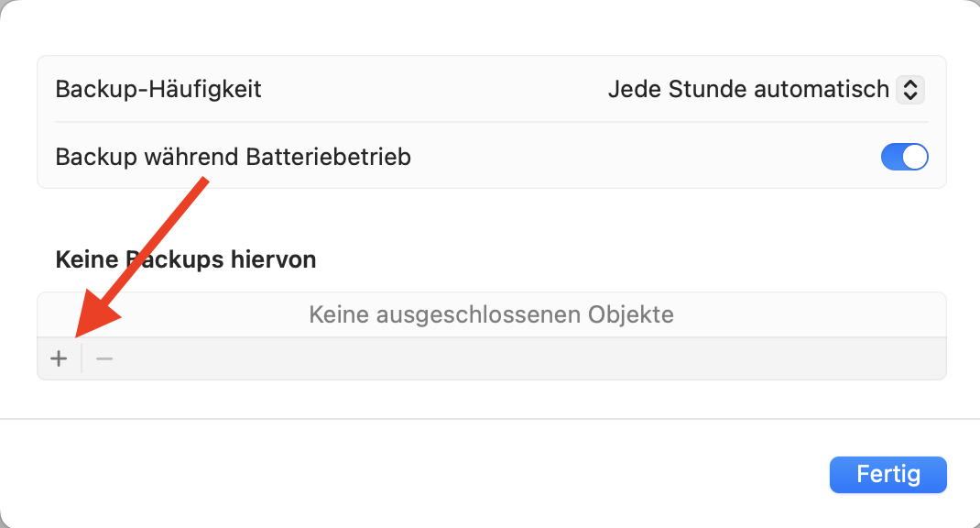Click the plus button to add exclusion
The width and height of the screenshot is (980, 528).
pos(59,358)
